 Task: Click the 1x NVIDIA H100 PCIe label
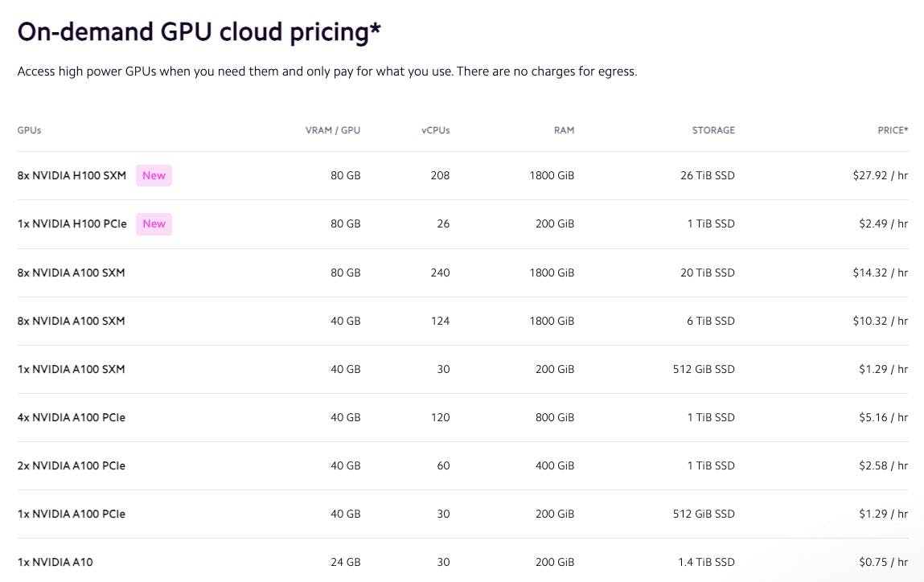72,223
